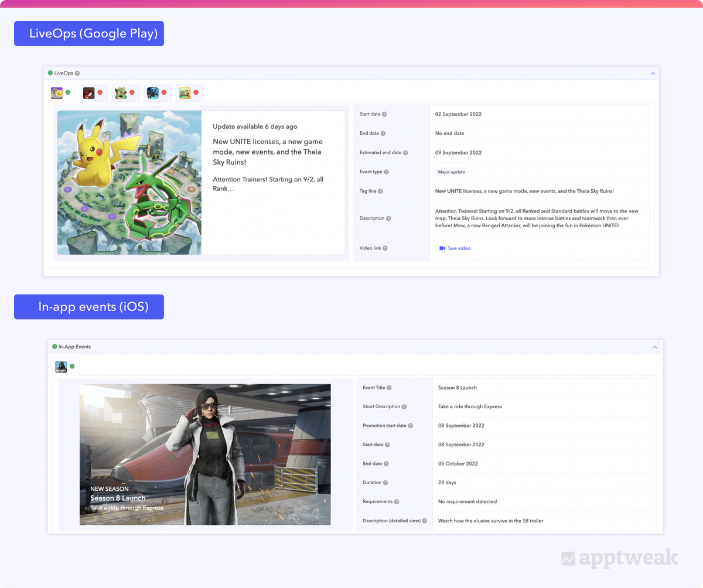Viewport: 703px width, 588px height.
Task: Select the third LiveOps app tab
Action: click(x=125, y=93)
